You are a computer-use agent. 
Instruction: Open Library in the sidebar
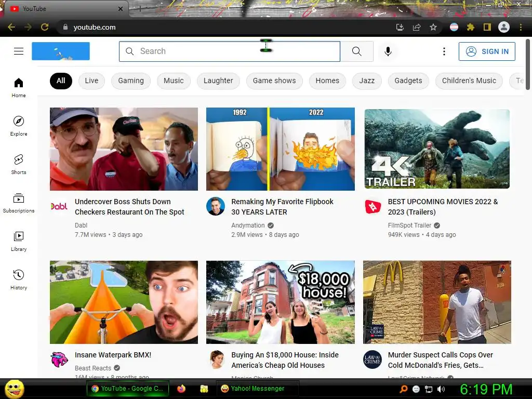19,241
